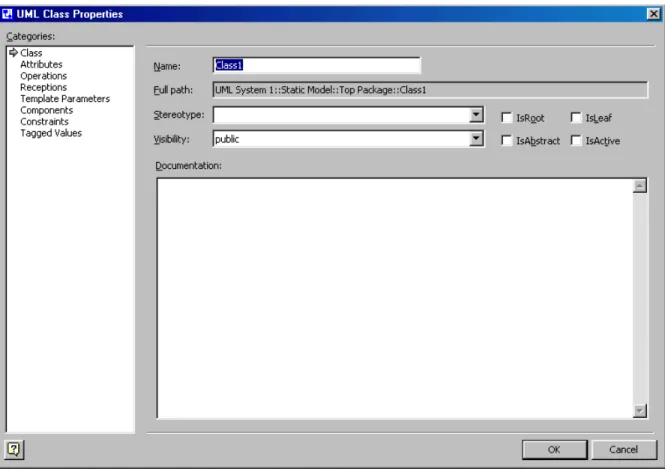Select the Attributes category

click(41, 64)
